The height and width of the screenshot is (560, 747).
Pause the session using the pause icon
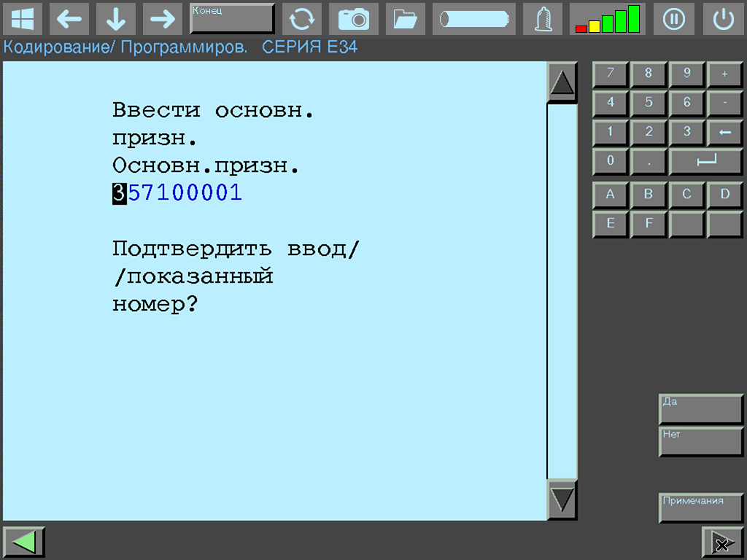pyautogui.click(x=673, y=19)
